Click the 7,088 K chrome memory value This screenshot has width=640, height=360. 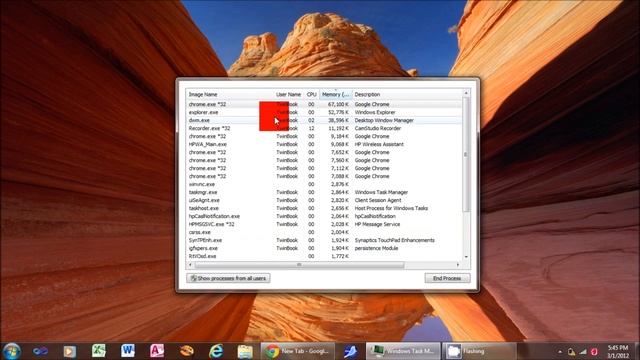340,176
